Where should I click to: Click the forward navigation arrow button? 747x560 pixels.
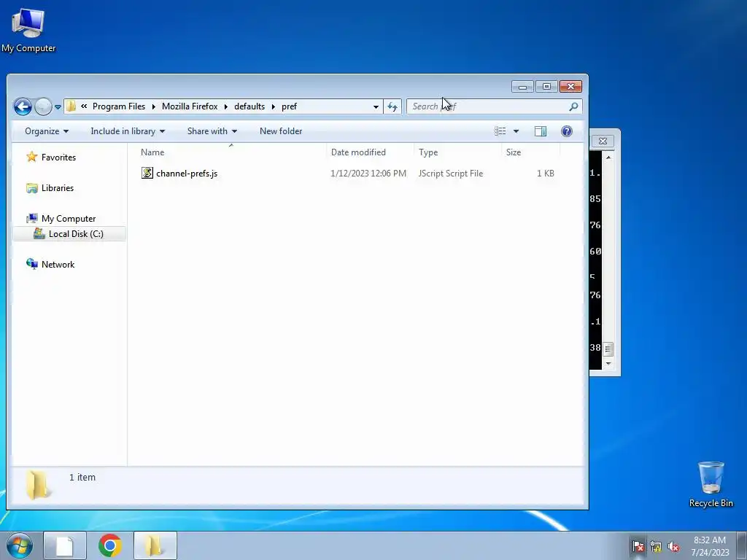(43, 106)
